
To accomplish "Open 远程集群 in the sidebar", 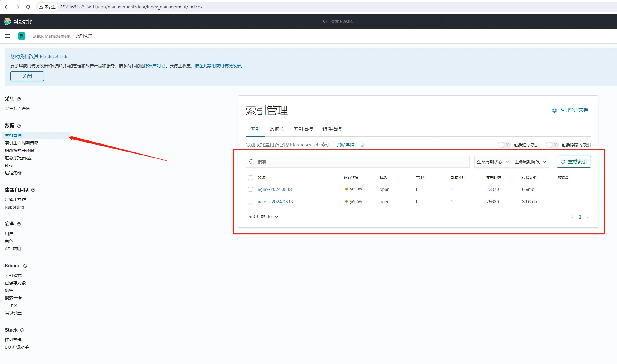I will click(13, 173).
